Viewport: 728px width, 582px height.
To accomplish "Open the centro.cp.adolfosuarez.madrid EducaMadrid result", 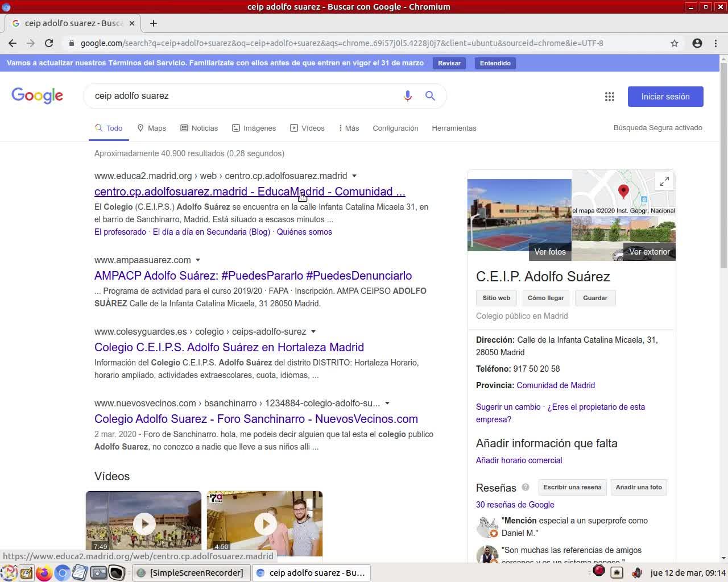I will [x=250, y=192].
